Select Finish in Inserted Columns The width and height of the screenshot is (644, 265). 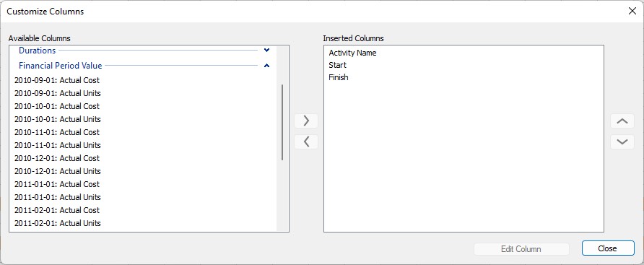(339, 77)
